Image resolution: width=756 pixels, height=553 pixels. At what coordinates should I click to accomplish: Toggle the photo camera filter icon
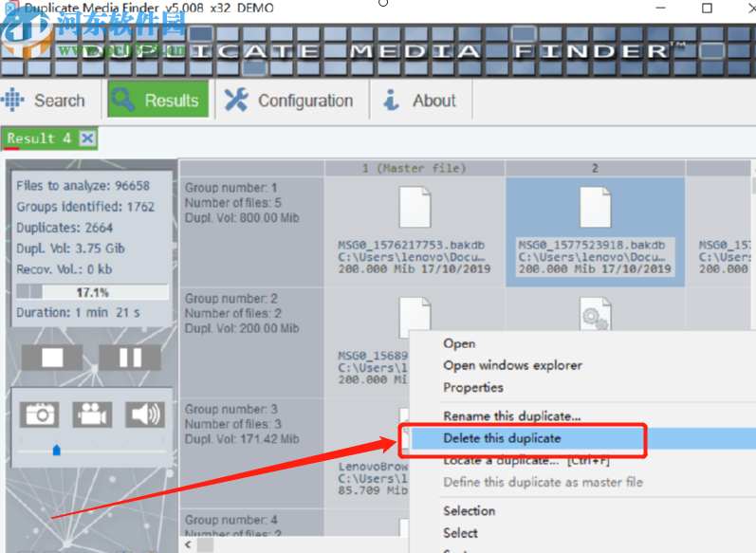coord(40,415)
